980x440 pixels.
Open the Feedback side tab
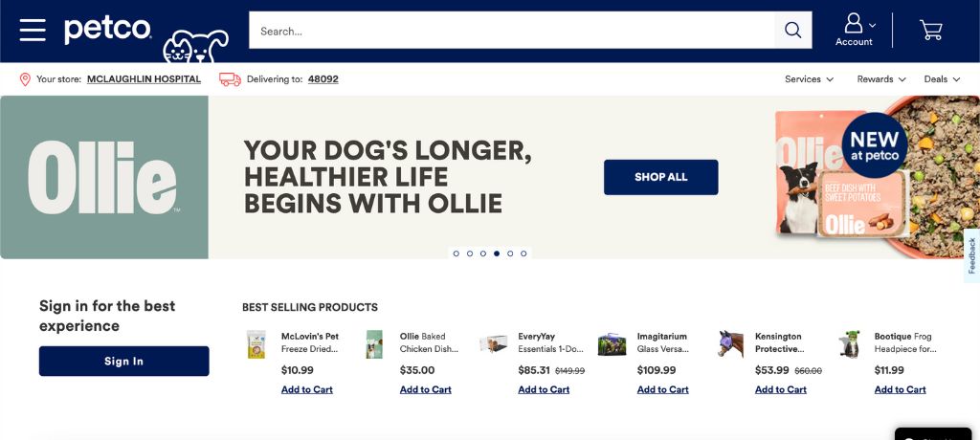[x=972, y=255]
